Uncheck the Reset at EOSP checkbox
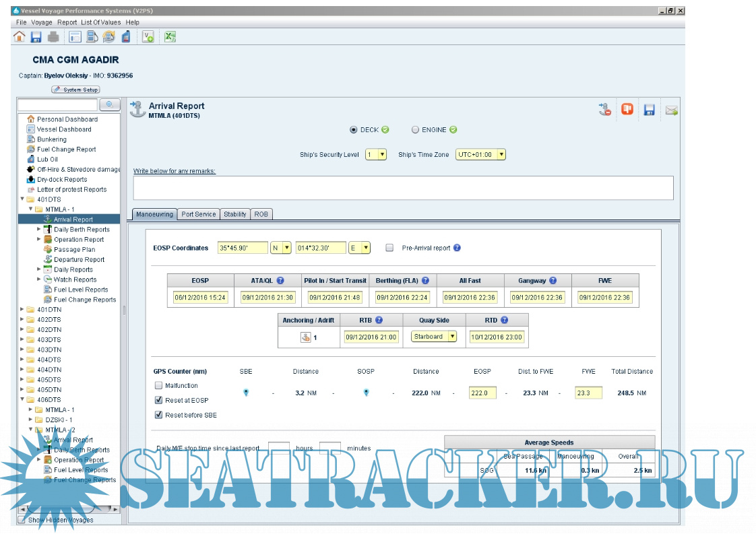 159,401
